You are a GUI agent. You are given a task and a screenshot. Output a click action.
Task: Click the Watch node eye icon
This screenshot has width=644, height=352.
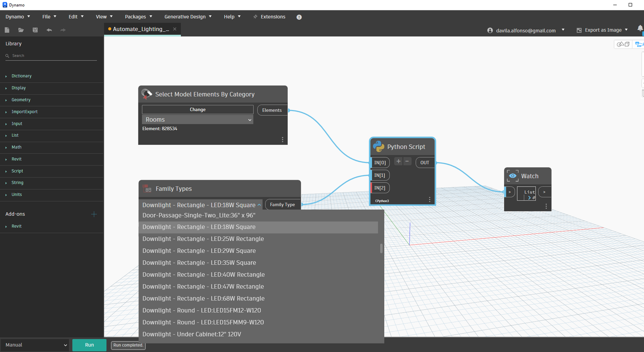tap(513, 176)
